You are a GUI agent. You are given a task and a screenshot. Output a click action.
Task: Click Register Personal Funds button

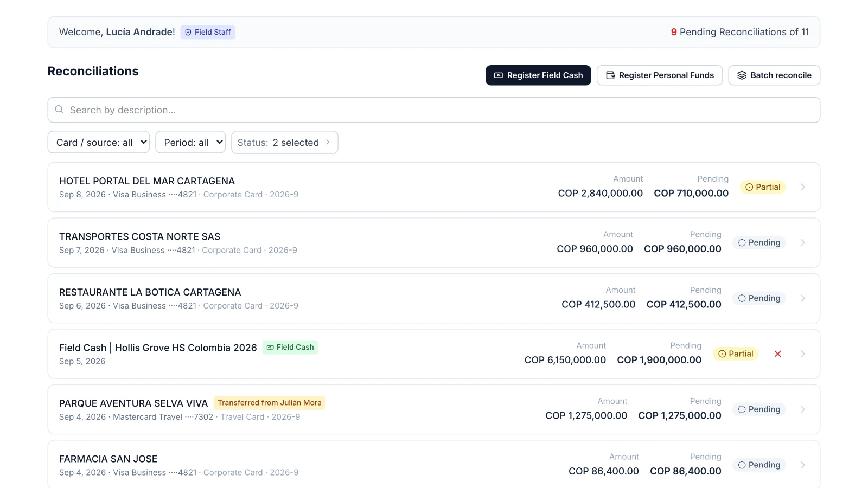click(x=660, y=75)
